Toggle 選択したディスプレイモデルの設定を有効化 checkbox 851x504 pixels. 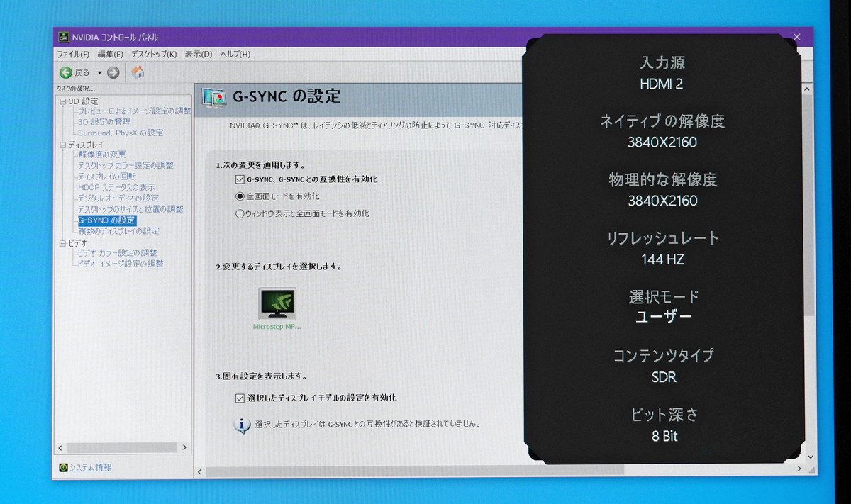[240, 398]
